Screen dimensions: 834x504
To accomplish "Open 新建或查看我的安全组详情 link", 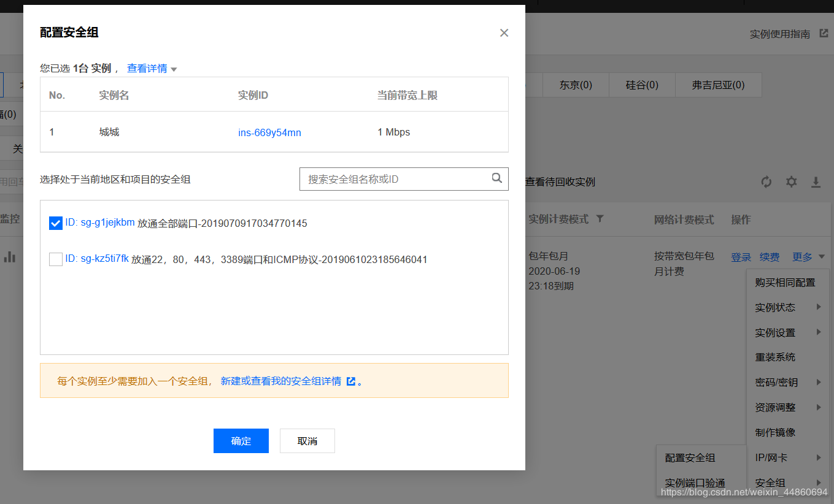I will point(281,381).
